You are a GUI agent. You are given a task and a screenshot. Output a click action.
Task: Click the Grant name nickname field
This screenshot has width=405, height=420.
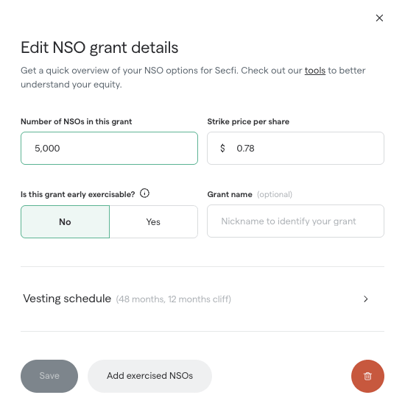(296, 221)
